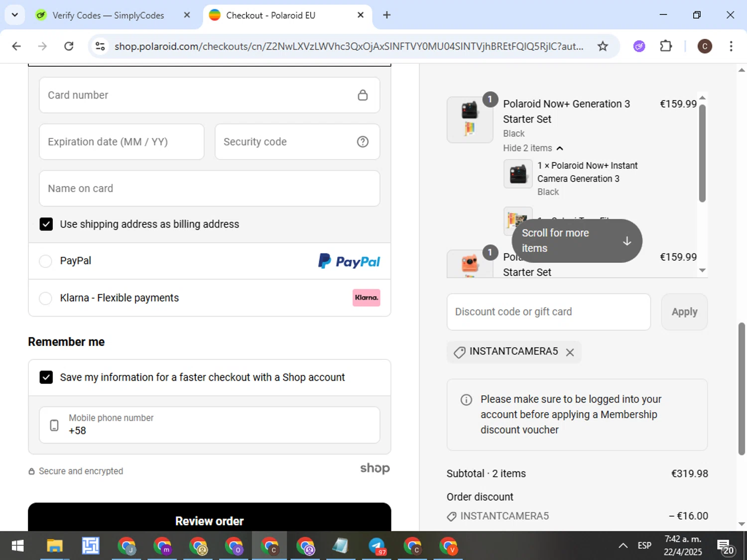Viewport: 747px width, 560px height.
Task: Click the phone icon in the mobile number field
Action: (54, 425)
